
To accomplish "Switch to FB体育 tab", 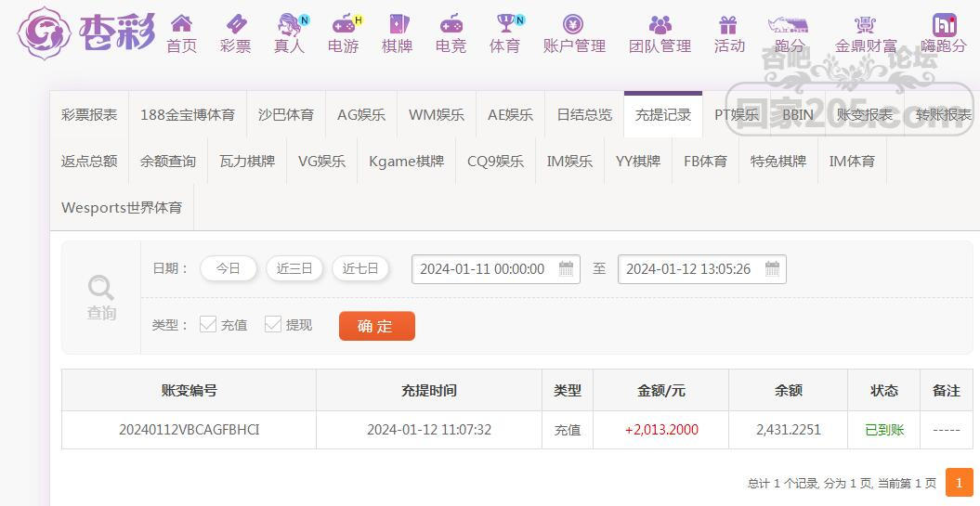I will (x=706, y=162).
